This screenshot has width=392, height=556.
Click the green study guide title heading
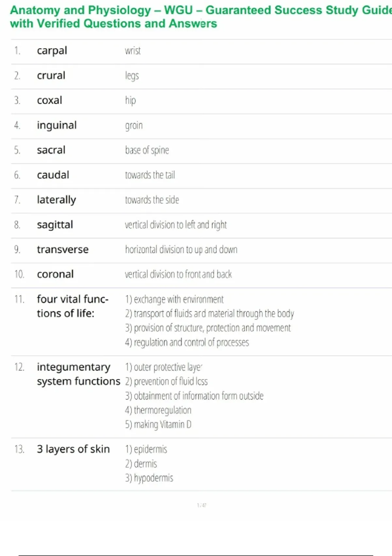pos(196,17)
